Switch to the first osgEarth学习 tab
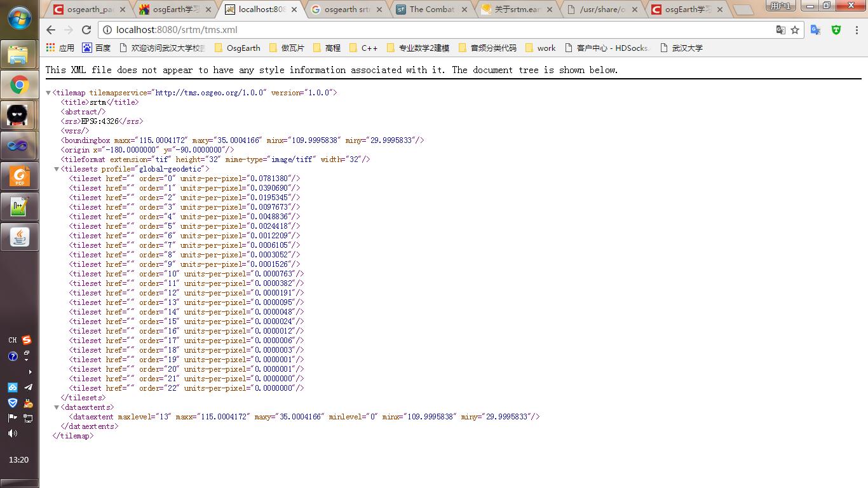The width and height of the screenshot is (868, 488). [x=175, y=10]
